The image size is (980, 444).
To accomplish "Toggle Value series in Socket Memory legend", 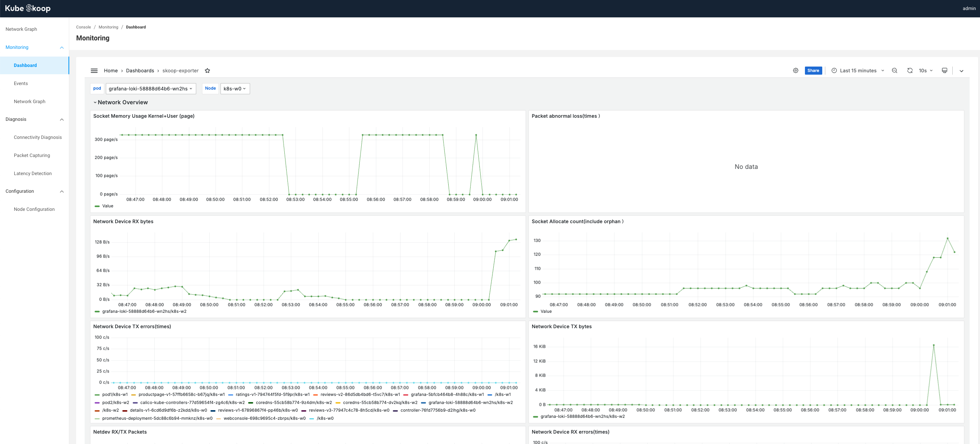I will pos(107,206).
